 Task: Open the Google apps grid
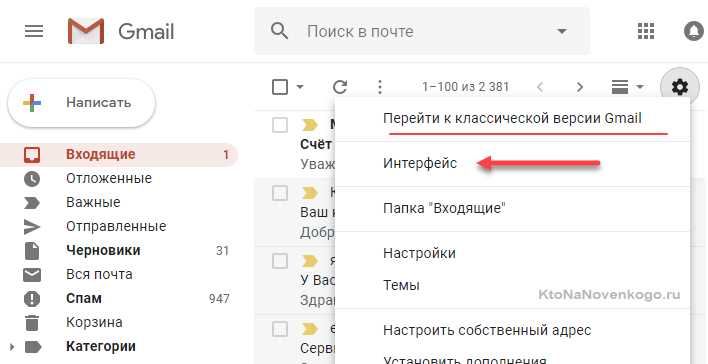[646, 31]
